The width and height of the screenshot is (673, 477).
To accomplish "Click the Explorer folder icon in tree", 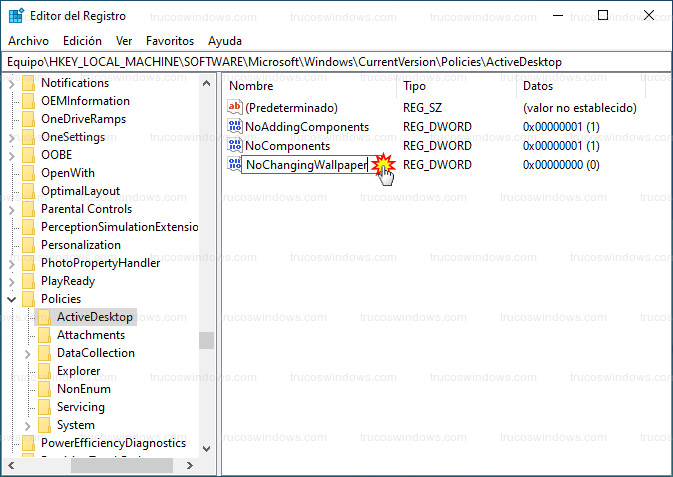I will [x=44, y=371].
